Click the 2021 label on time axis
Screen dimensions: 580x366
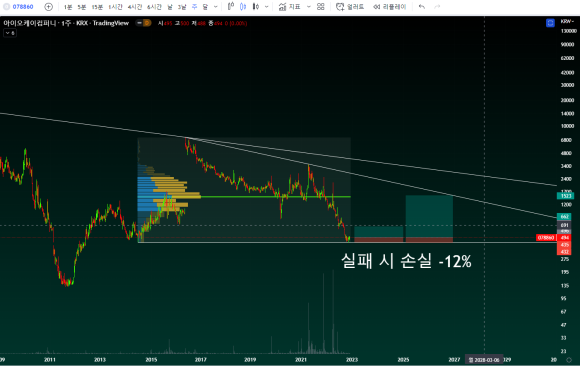tap(301, 359)
